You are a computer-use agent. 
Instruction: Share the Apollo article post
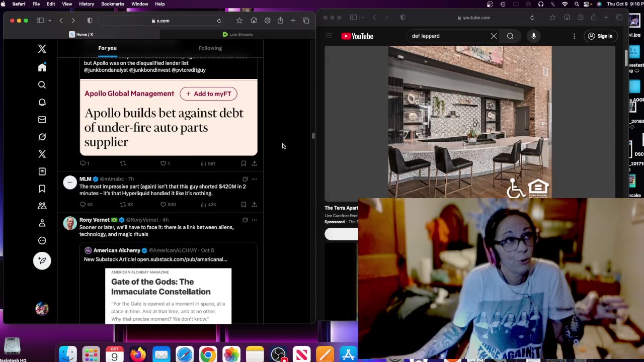[254, 163]
